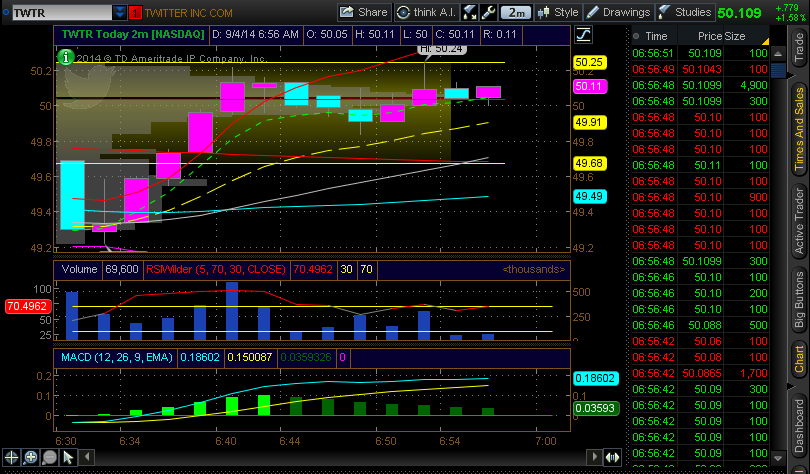This screenshot has height=474, width=810.
Task: Click the red 70.4962 RSI bubble
Action: [27, 306]
